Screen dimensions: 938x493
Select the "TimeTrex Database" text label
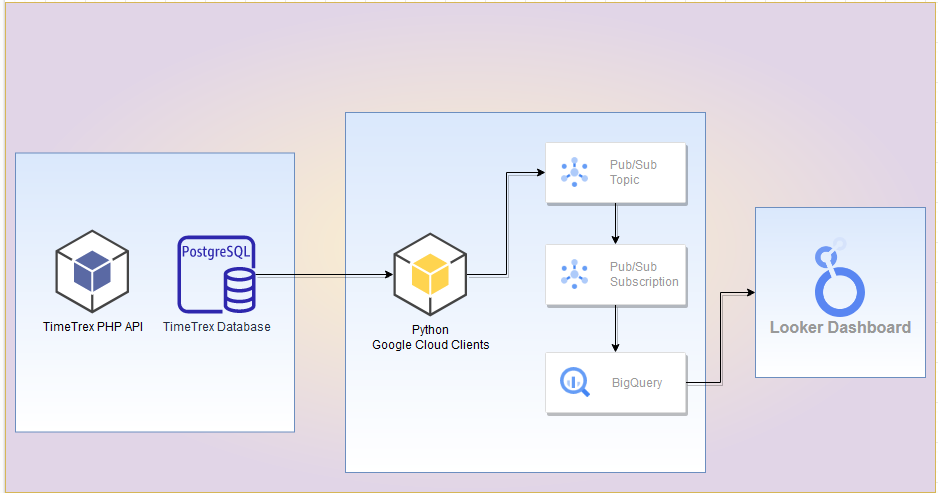coord(217,326)
